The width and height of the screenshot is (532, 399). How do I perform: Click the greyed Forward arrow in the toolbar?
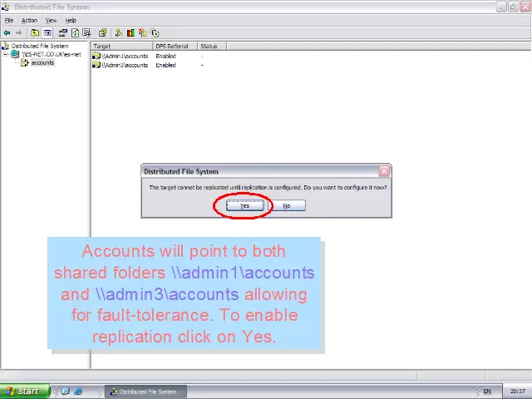pos(18,33)
